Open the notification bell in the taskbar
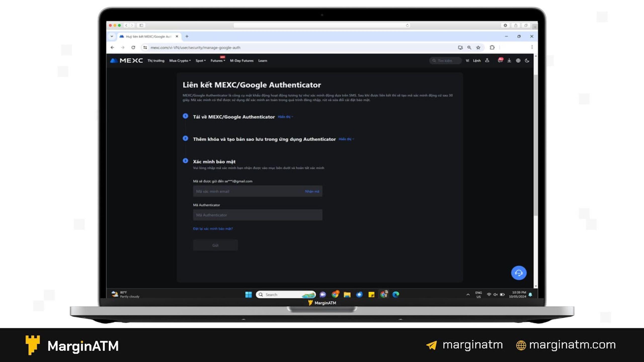This screenshot has width=644, height=362. pos(530,295)
